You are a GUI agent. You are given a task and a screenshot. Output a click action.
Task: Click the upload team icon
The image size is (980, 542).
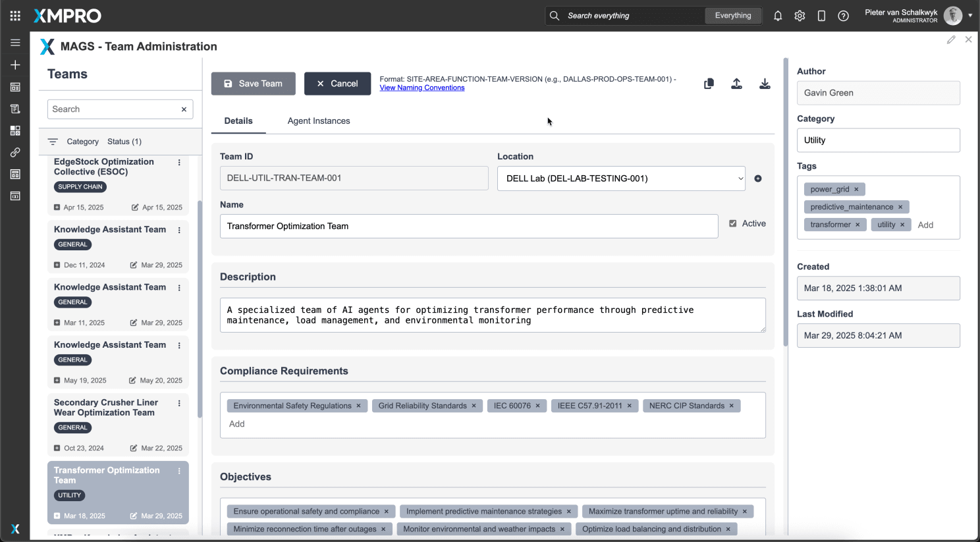coord(736,84)
